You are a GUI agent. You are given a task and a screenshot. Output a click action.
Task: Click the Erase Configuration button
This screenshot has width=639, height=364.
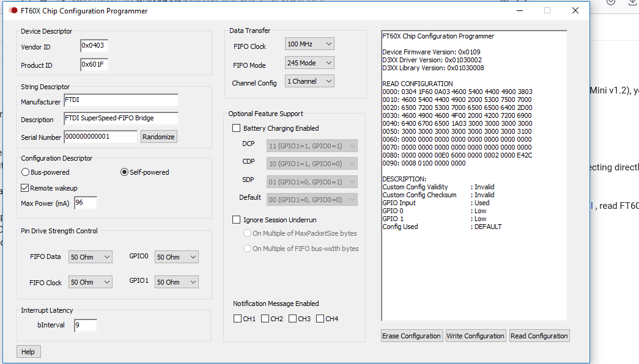(x=412, y=336)
